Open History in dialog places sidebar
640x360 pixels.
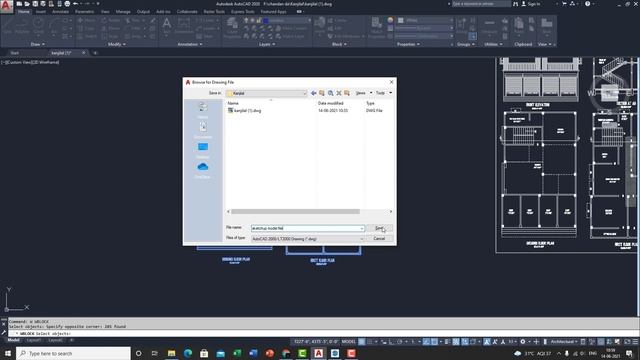pos(203,110)
